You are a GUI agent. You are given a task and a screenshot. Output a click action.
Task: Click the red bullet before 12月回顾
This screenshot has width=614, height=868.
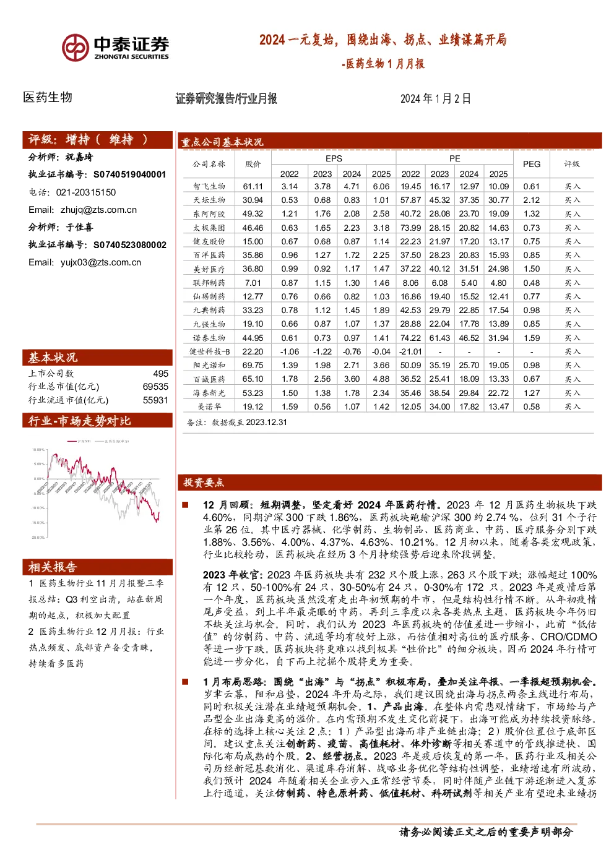coord(184,505)
